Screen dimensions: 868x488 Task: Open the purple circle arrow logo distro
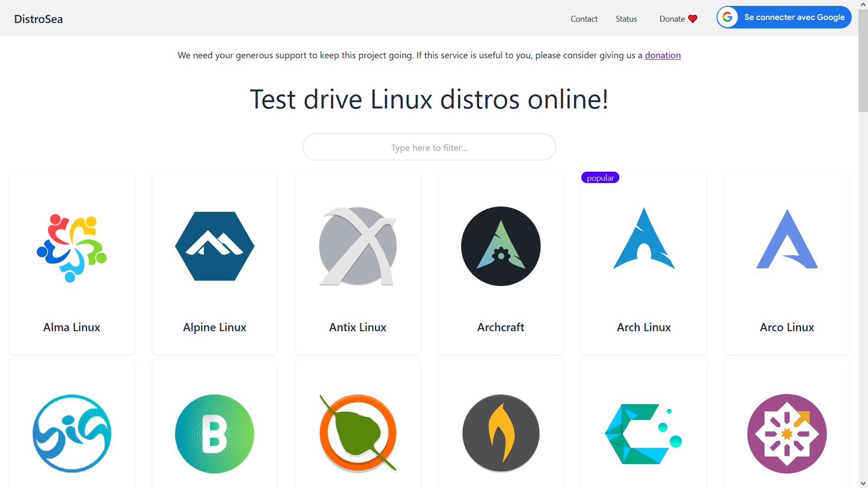[x=787, y=434]
